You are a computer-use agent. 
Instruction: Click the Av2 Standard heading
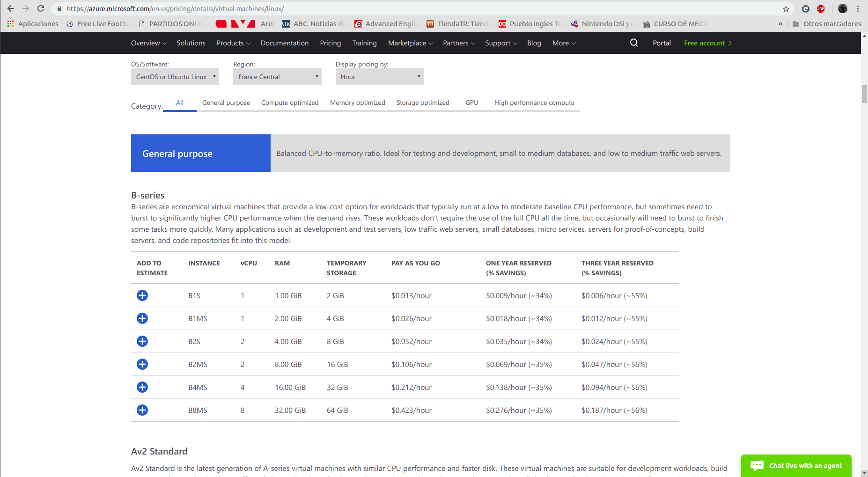click(x=159, y=451)
